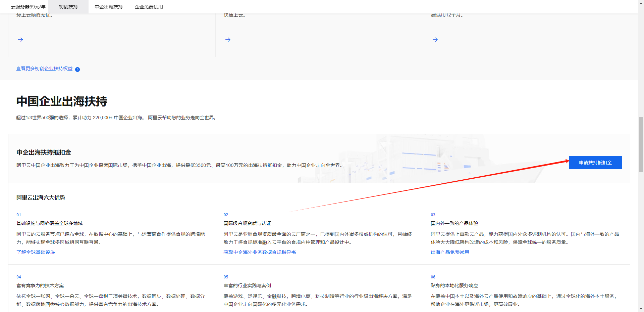This screenshot has width=644, height=312.
Task: Click the page vertical scrollbar thumb
Action: [x=641, y=144]
